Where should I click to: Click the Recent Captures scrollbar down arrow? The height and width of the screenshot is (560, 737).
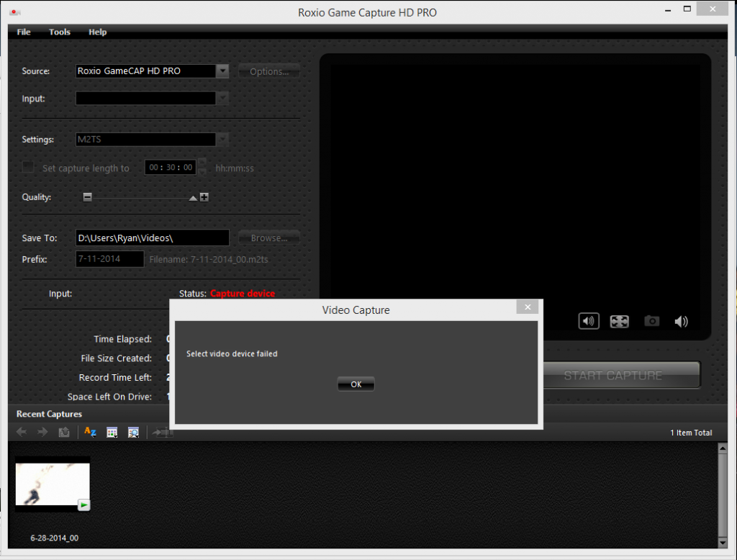(x=723, y=543)
